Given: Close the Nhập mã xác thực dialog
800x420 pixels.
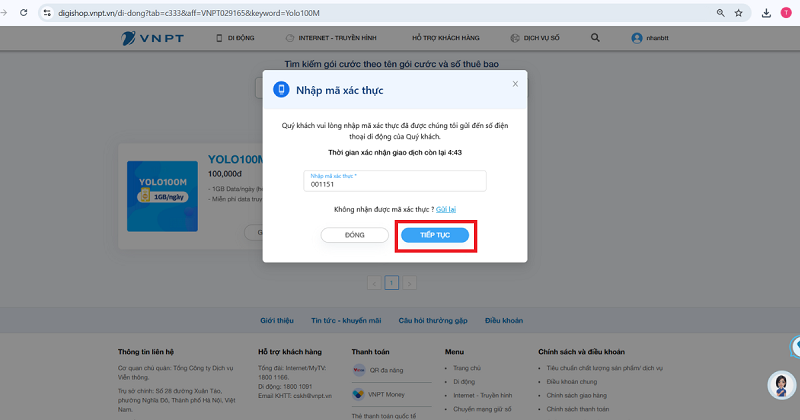Looking at the screenshot, I should pyautogui.click(x=515, y=84).
